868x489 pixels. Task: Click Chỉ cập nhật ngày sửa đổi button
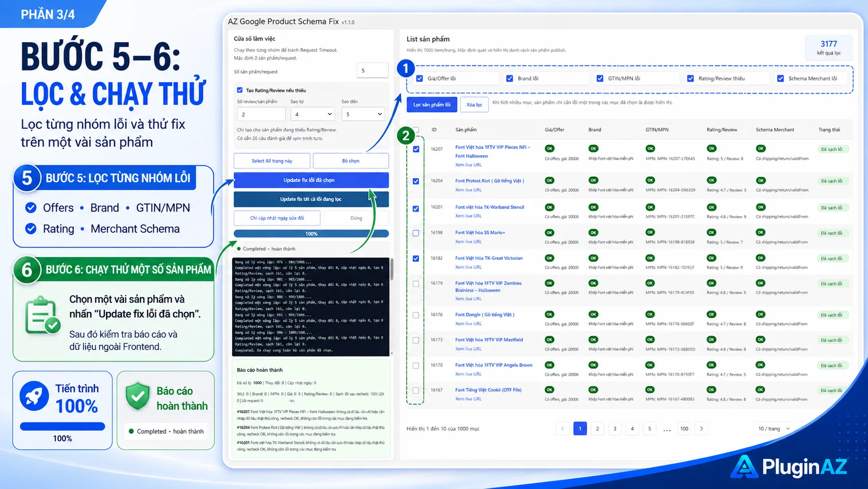(277, 218)
